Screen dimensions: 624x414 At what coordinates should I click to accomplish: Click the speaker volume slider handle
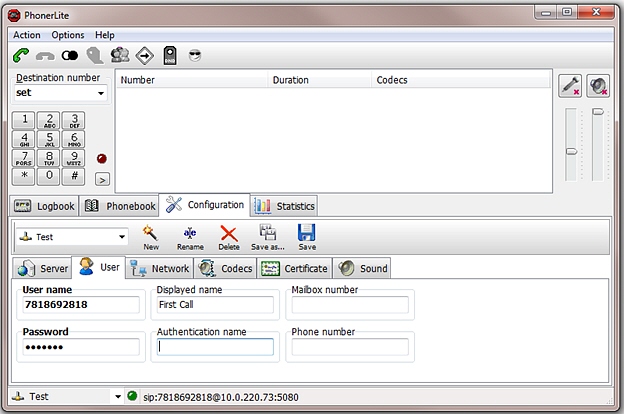[x=598, y=112]
